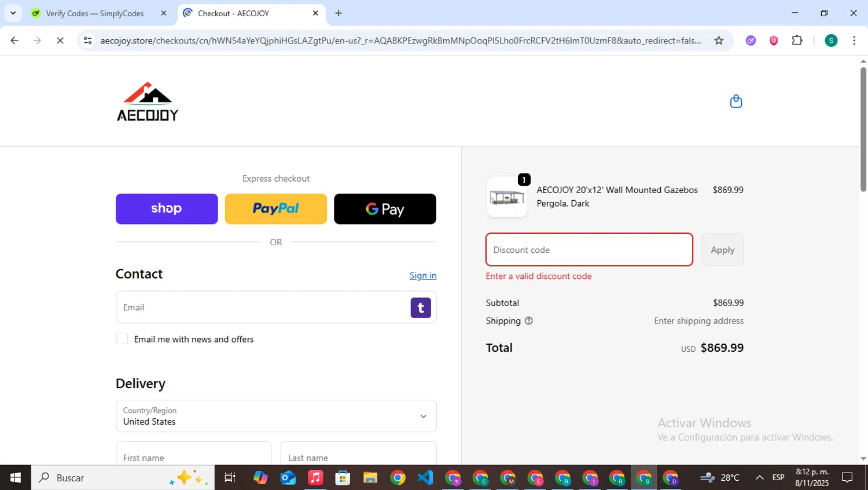Open Chrome profile E taskbar icon
This screenshot has width=868, height=490.
(535, 478)
